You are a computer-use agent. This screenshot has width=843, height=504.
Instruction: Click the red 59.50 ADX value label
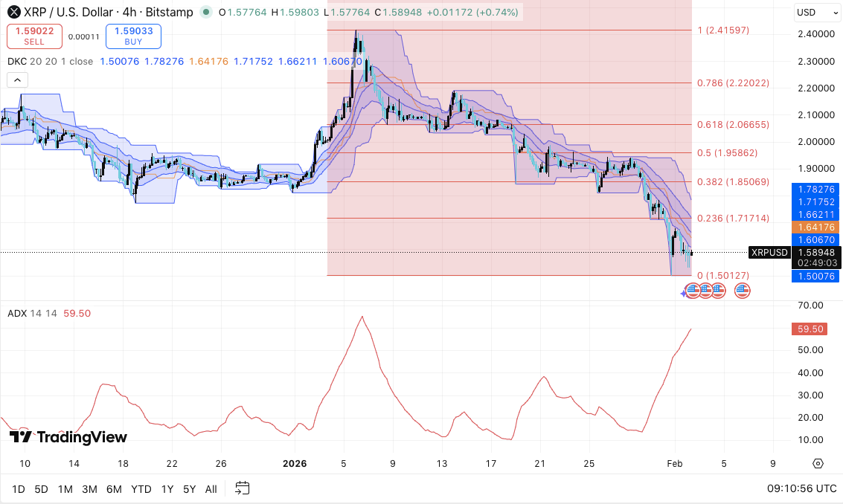(809, 329)
